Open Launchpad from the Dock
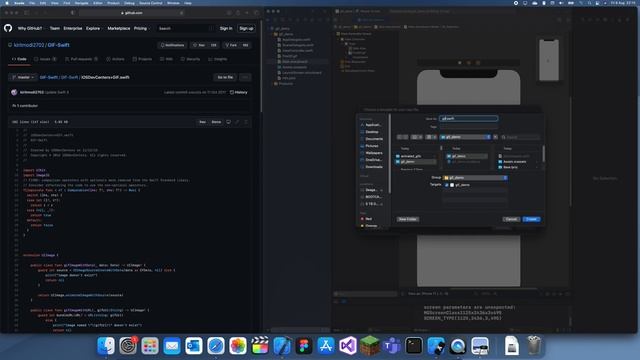The image size is (640, 360). click(150, 346)
